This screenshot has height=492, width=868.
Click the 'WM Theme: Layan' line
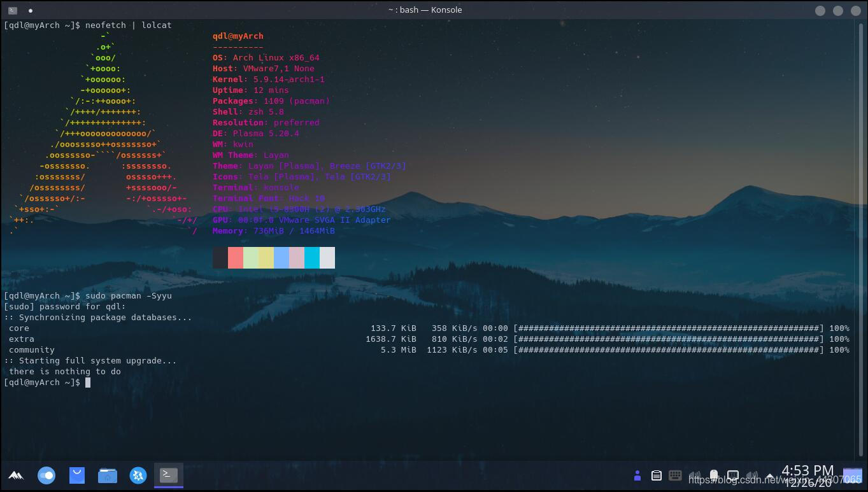[251, 155]
